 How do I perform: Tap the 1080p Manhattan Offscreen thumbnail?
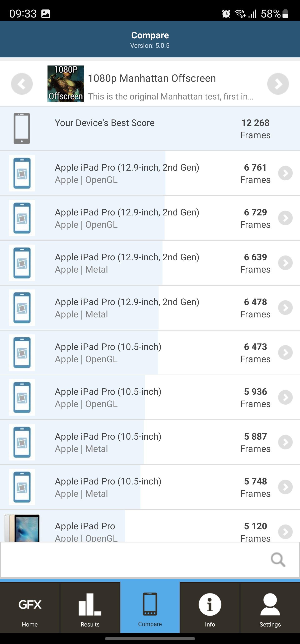66,84
